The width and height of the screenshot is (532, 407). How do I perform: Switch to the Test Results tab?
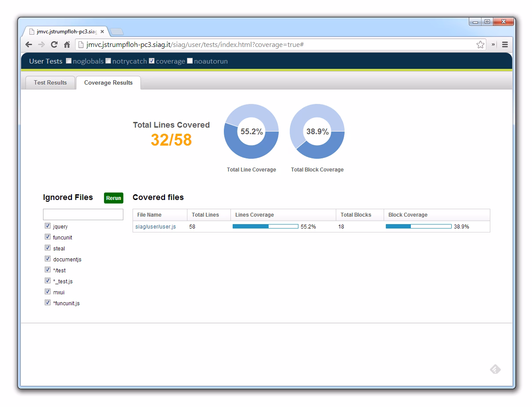(x=50, y=82)
